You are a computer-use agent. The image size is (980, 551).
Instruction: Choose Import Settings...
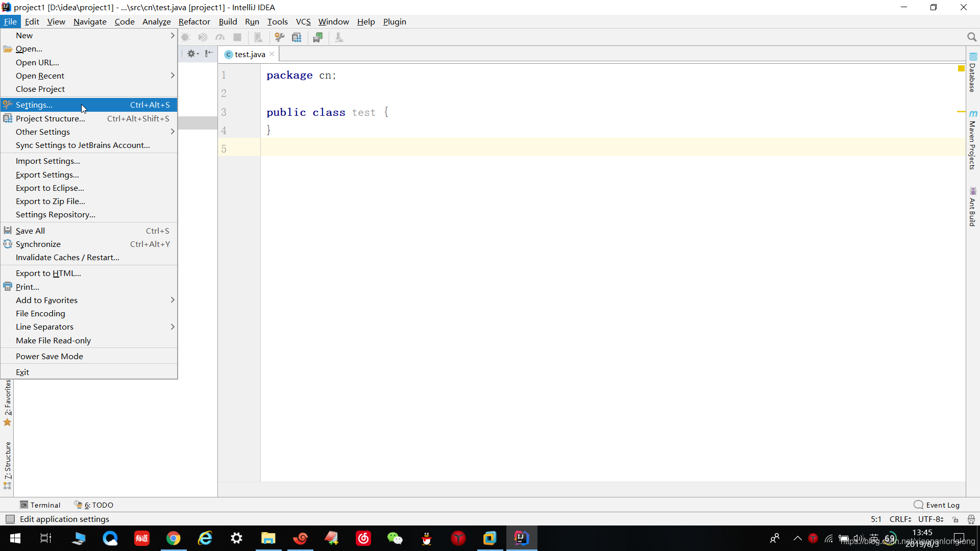click(89, 161)
